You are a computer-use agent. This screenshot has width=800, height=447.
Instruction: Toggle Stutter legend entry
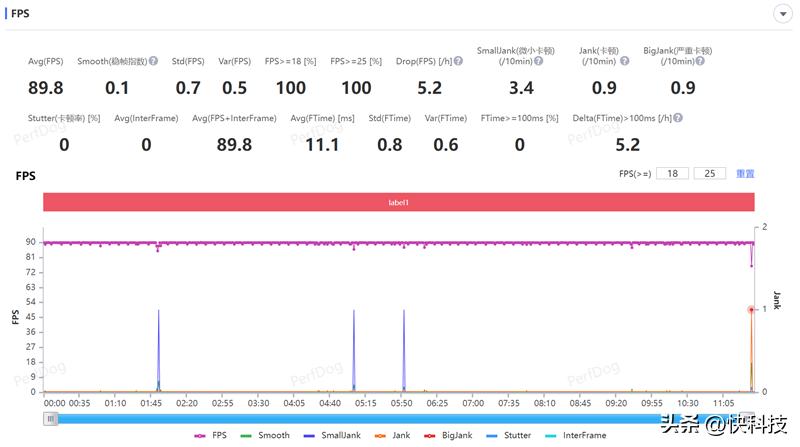[509, 435]
